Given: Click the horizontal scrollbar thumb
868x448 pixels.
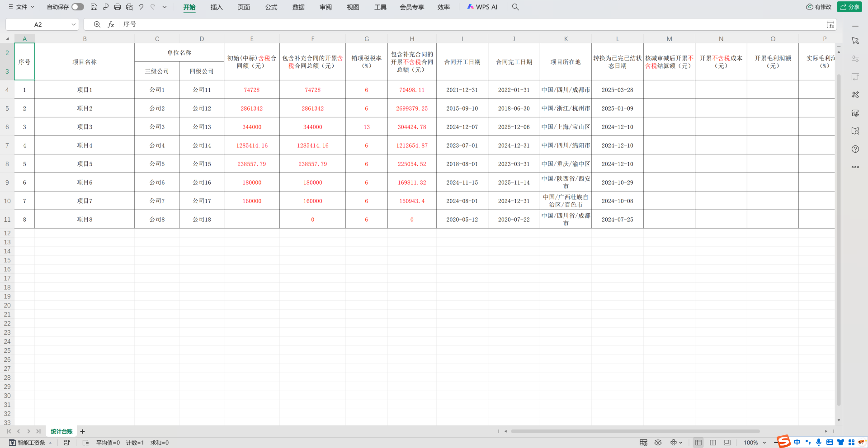Looking at the screenshot, I should point(635,431).
